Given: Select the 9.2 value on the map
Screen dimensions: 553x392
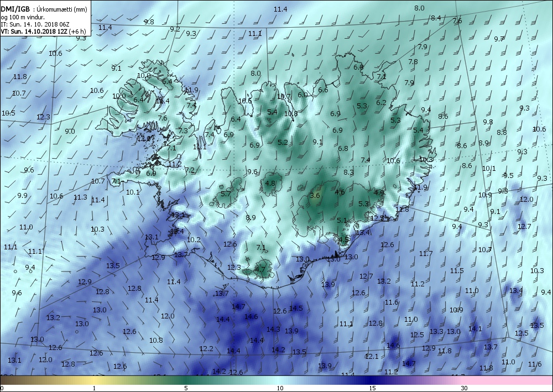Looking at the screenshot, I should click(175, 29).
